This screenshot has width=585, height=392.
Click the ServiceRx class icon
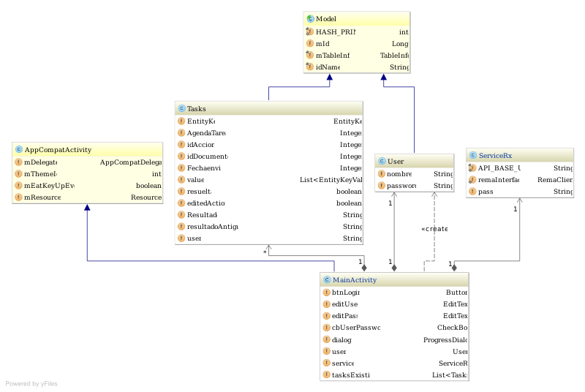473,155
